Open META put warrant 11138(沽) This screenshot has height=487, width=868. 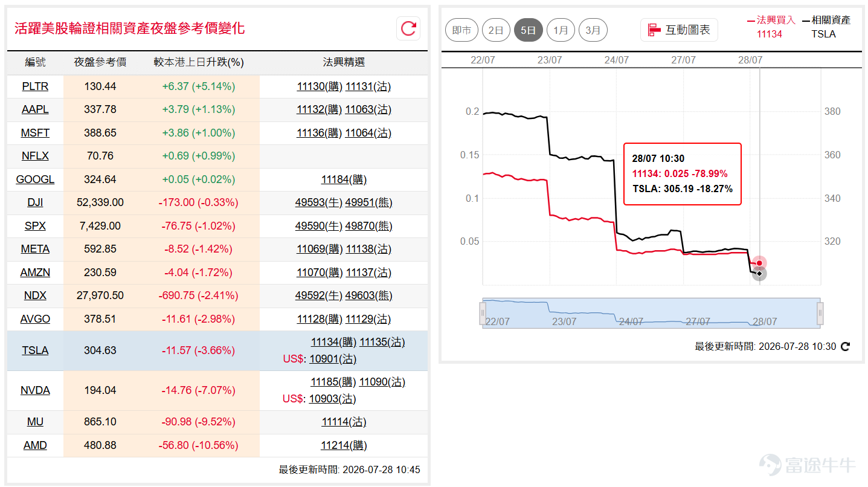pyautogui.click(x=368, y=249)
